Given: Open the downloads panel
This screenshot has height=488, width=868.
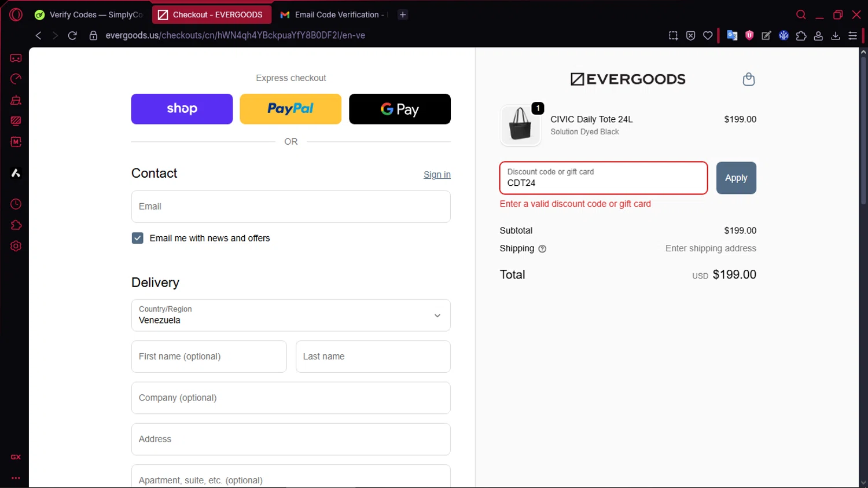Looking at the screenshot, I should click(836, 36).
